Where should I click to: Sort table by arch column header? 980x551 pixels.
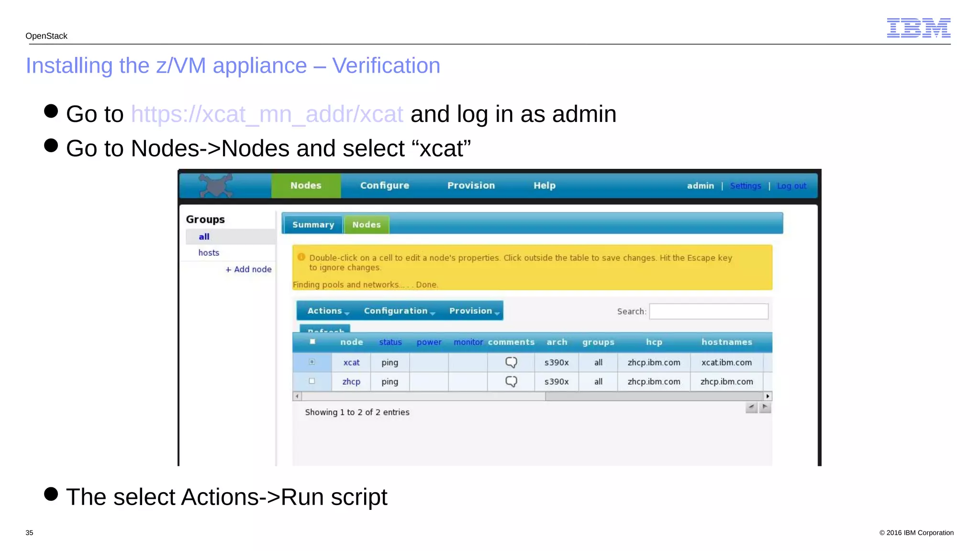pyautogui.click(x=557, y=342)
